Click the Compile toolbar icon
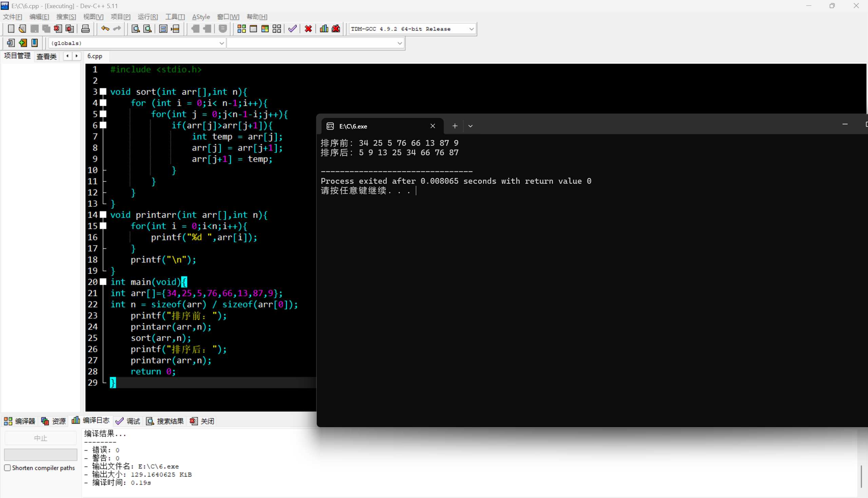This screenshot has height=498, width=868. click(242, 29)
